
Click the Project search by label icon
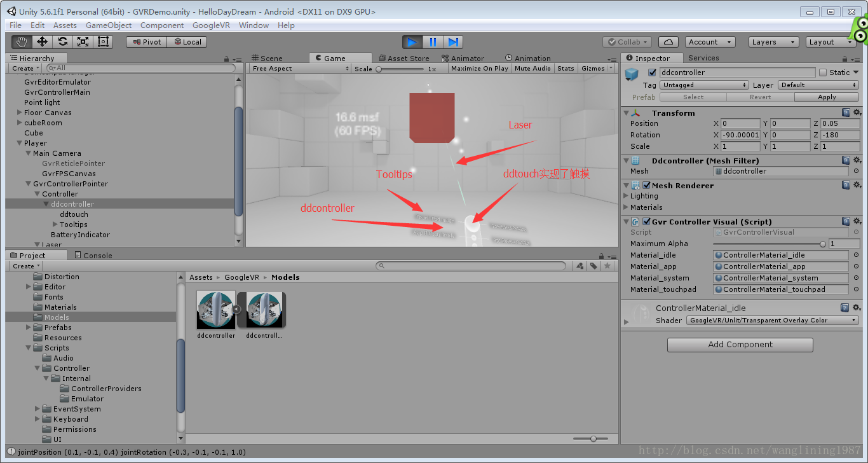pos(593,266)
